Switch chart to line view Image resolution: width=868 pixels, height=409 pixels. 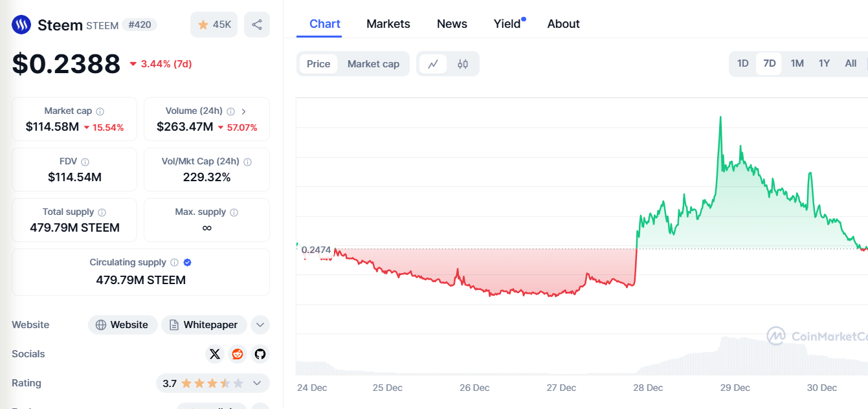coord(433,63)
